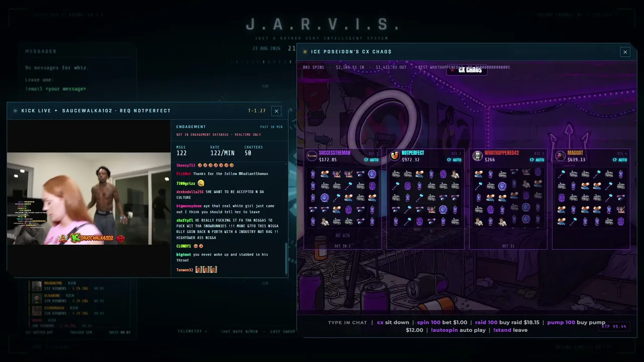Click the "cx sit down" command hint

393,322
